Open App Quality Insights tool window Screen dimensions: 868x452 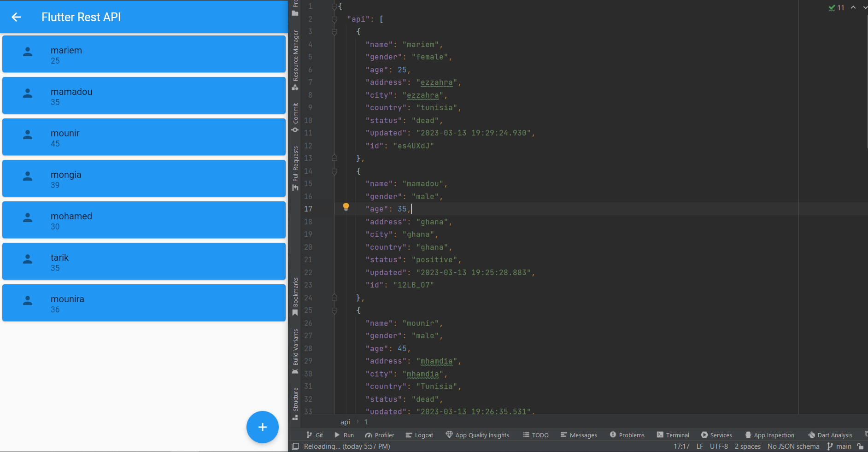tap(477, 435)
